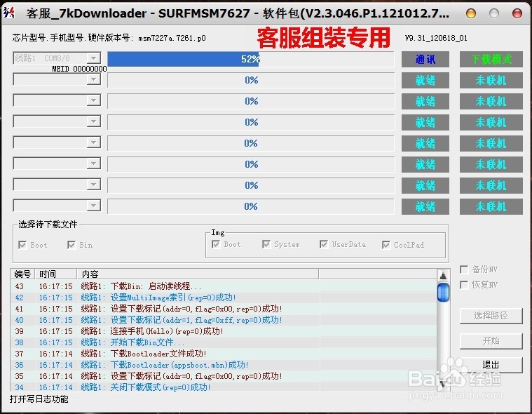Screen dimensions: 532x414
Task: Click the 通讯 status button on line 1
Action: click(x=425, y=60)
